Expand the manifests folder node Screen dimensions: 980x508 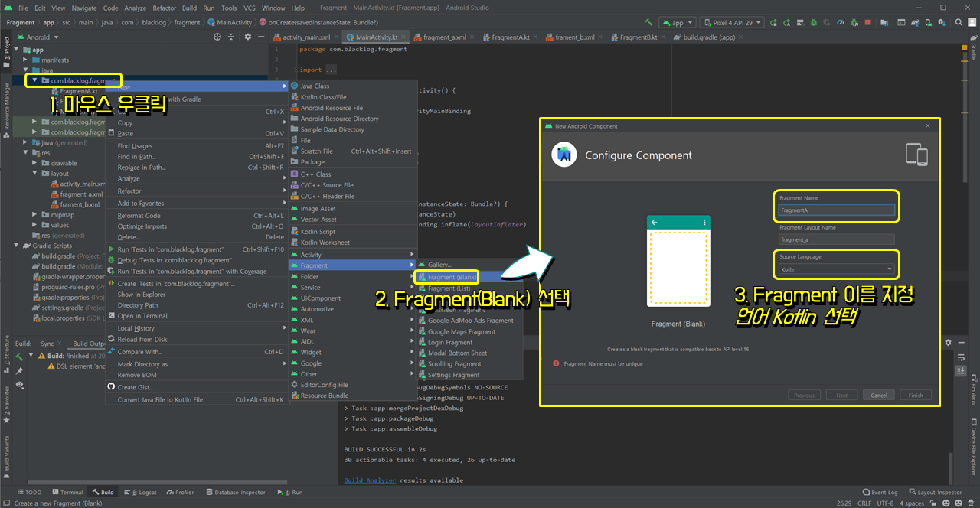point(25,60)
